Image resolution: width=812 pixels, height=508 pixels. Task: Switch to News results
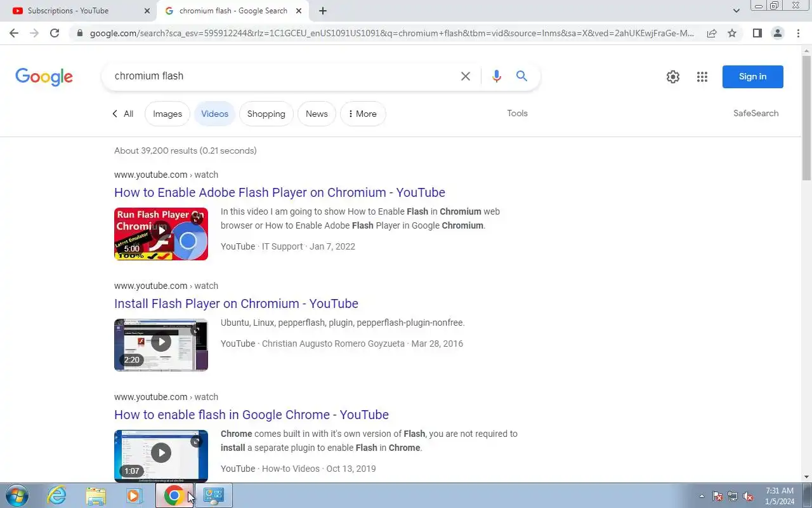point(317,114)
